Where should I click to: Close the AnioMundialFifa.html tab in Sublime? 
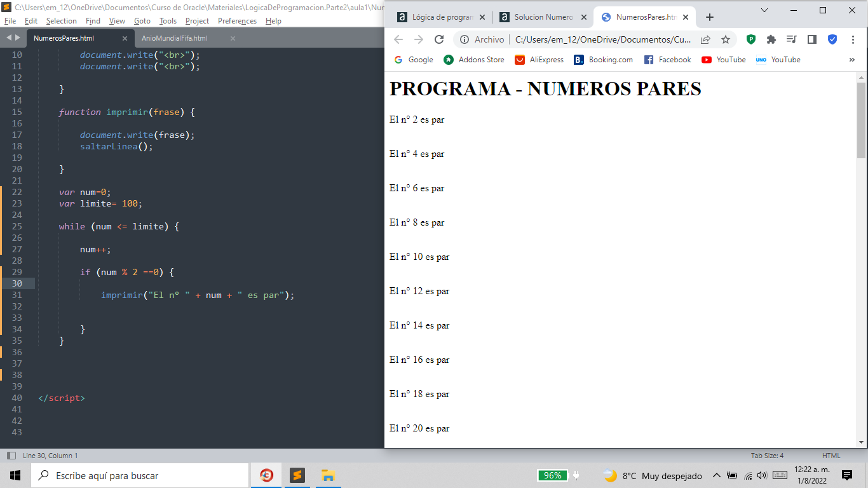tap(233, 38)
